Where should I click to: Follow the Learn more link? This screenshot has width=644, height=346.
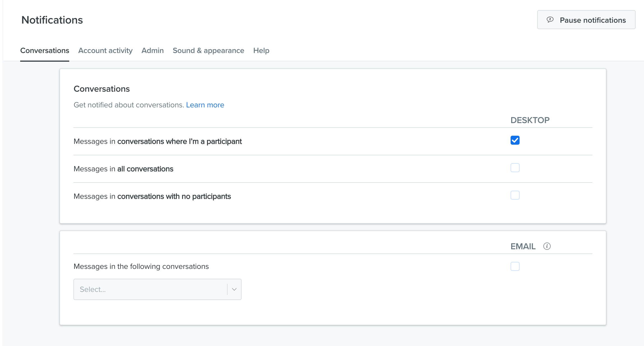(x=205, y=105)
